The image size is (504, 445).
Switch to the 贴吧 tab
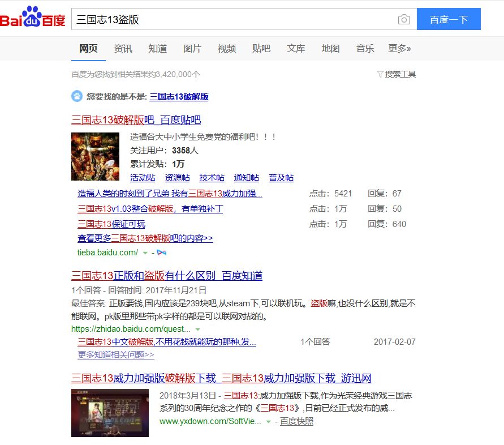point(261,48)
